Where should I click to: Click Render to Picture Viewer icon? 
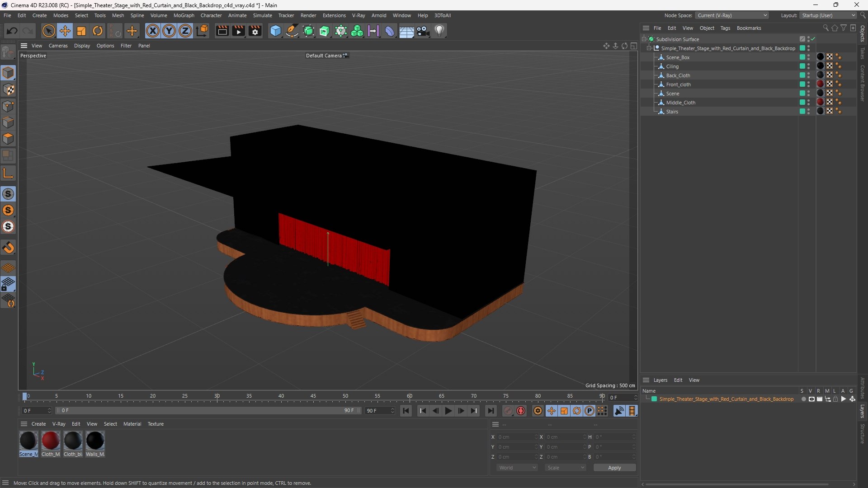click(238, 31)
